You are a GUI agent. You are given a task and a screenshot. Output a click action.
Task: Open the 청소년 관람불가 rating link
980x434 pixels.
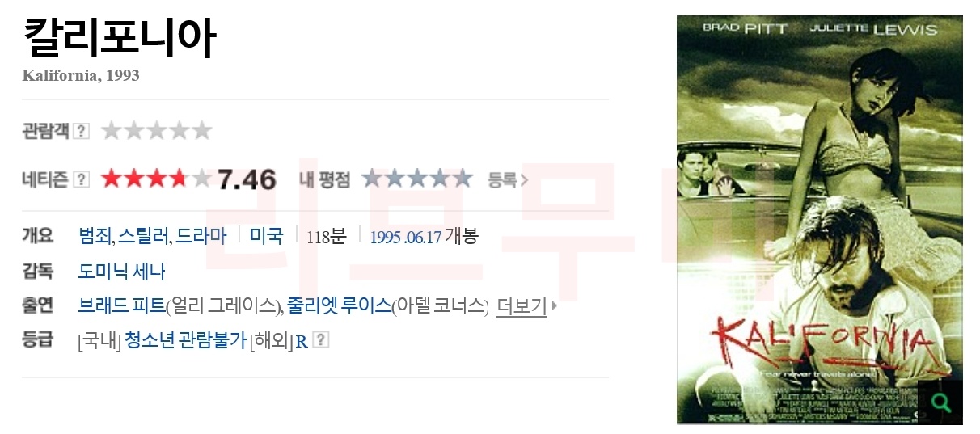click(x=185, y=340)
